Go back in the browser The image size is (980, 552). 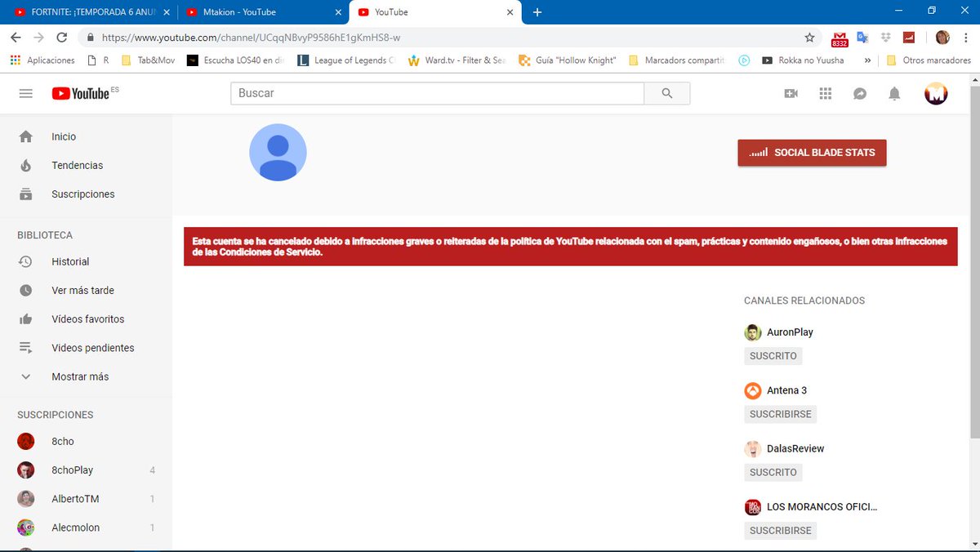click(x=16, y=38)
